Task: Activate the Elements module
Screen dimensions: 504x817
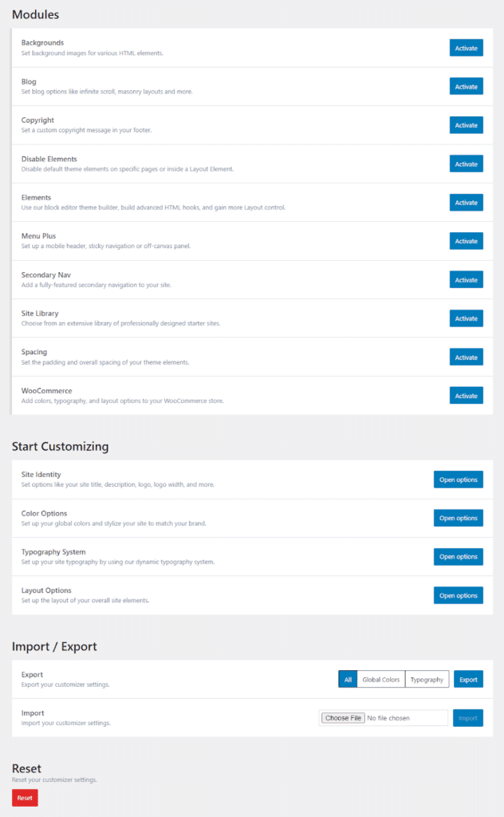Action: (466, 203)
